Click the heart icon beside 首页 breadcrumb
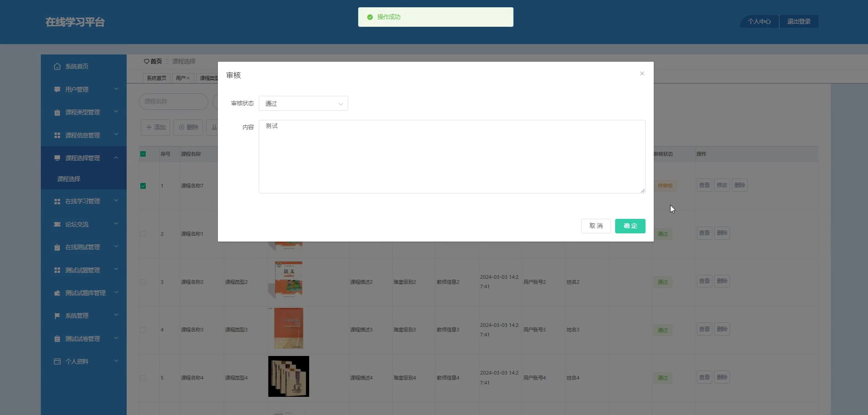The width and height of the screenshot is (868, 415). (147, 61)
